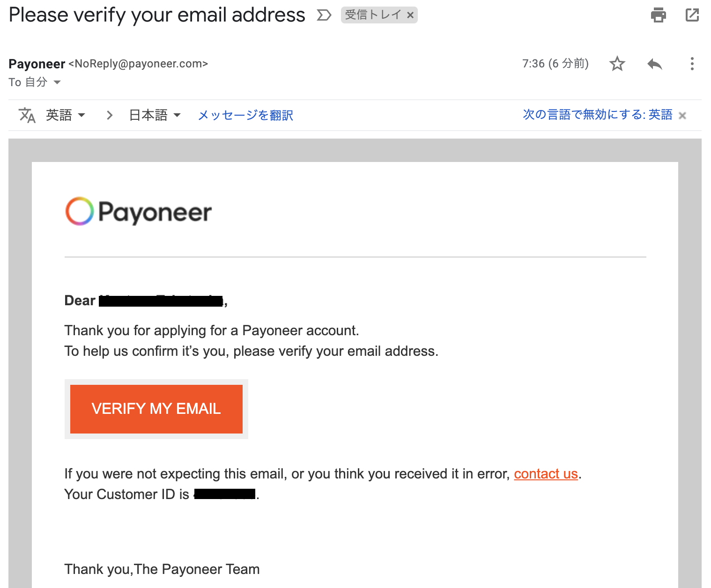711x588 pixels.
Task: Open the three-dot more options menu
Action: pos(692,64)
